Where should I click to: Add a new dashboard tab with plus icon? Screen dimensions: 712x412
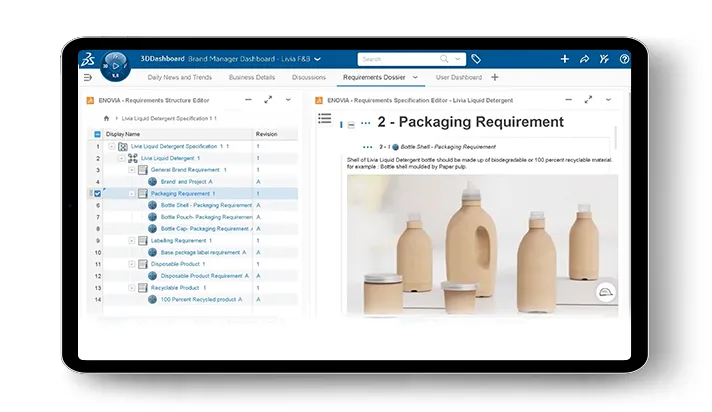pyautogui.click(x=495, y=77)
